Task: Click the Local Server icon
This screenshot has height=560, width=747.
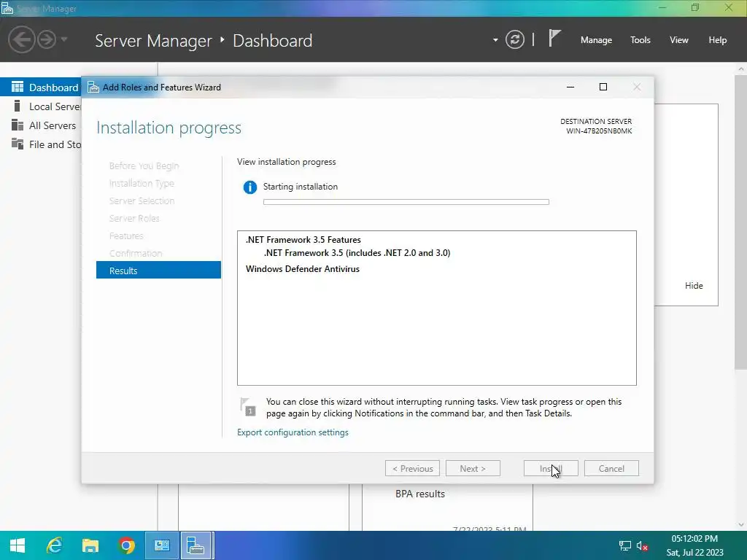Action: (18, 106)
